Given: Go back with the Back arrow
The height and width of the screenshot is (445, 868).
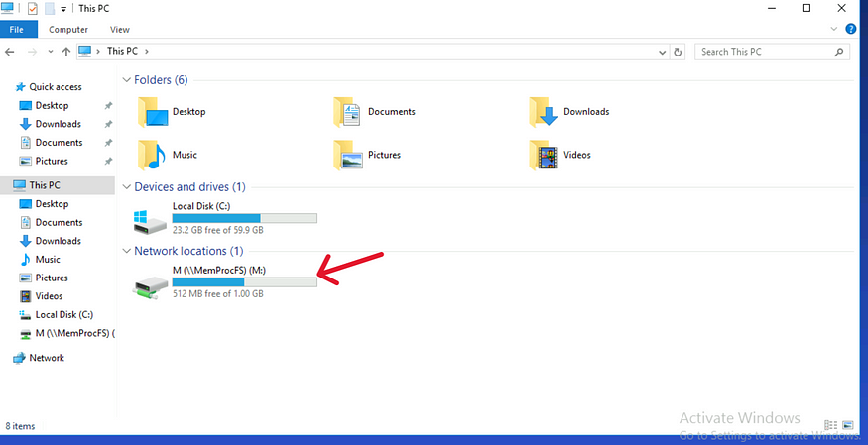Looking at the screenshot, I should coord(9,52).
